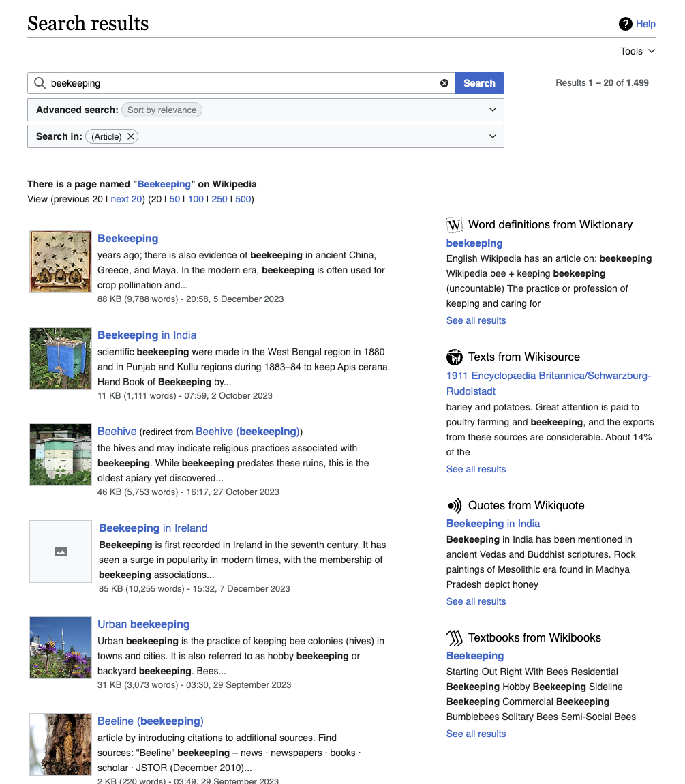The height and width of the screenshot is (784, 685).
Task: Show 50 results per page
Action: pyautogui.click(x=174, y=199)
